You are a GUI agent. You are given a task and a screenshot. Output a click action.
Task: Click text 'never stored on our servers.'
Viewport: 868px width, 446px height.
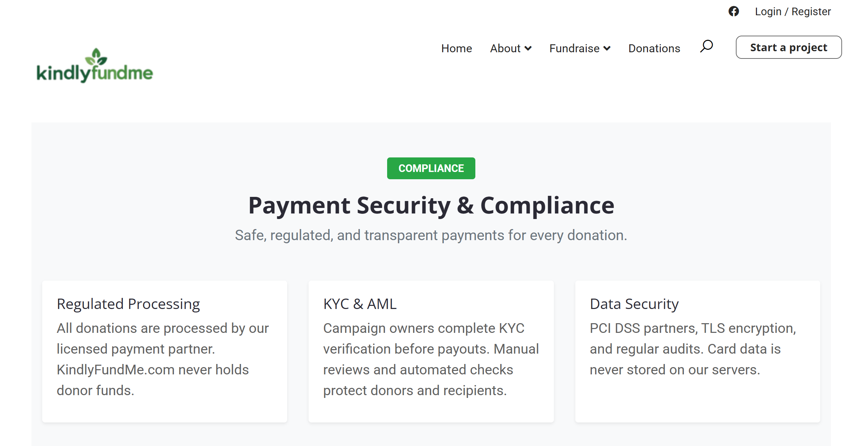675,370
